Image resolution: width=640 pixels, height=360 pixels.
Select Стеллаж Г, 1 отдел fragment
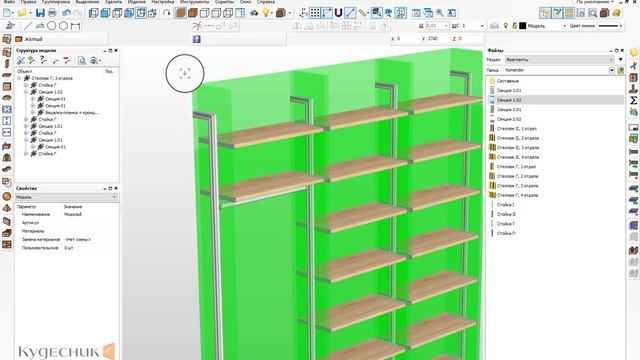tap(516, 167)
